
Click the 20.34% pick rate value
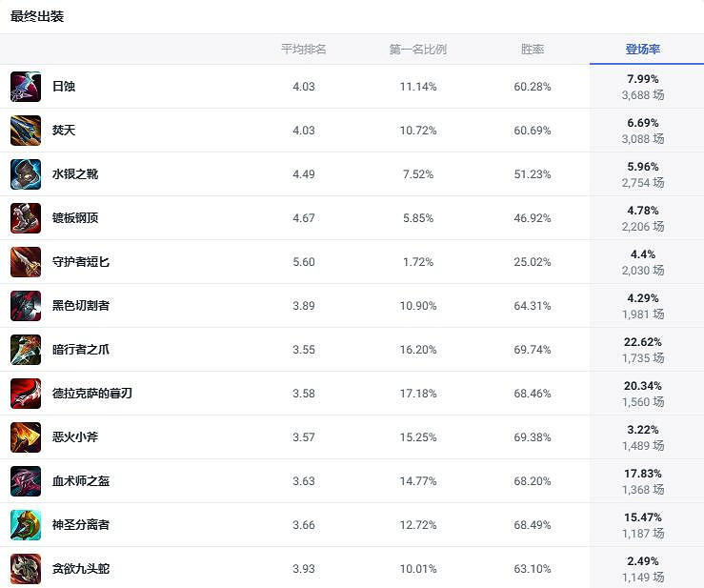(x=642, y=386)
